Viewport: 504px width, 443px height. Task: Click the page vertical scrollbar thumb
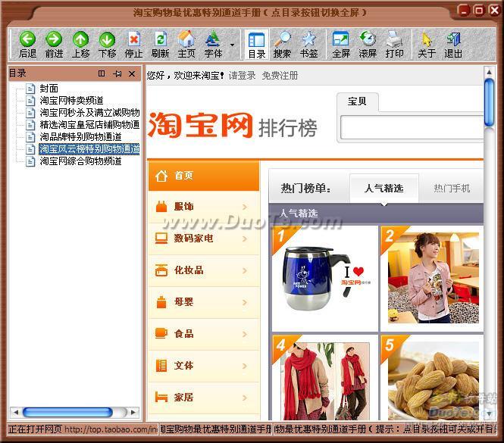(x=489, y=102)
